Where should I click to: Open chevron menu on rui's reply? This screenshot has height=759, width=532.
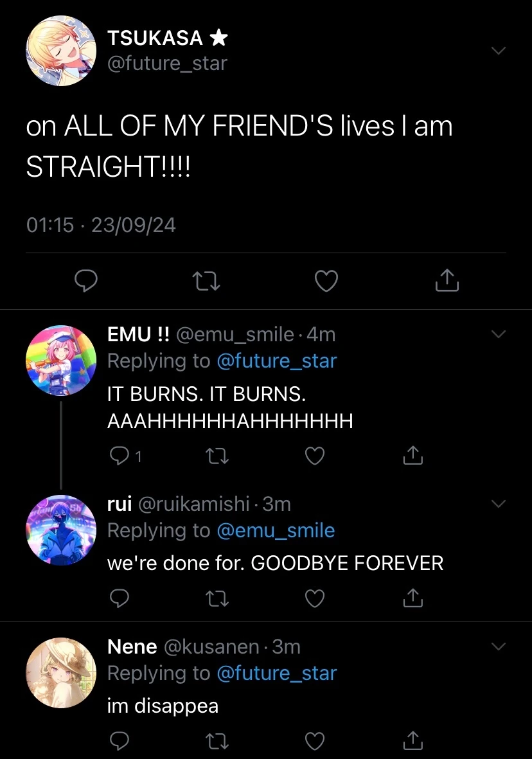499,503
